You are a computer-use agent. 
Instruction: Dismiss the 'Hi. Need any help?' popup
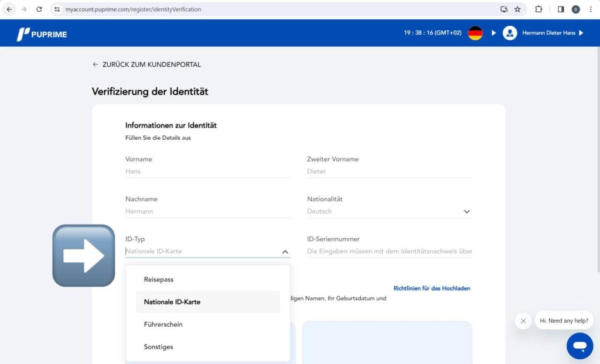pos(523,321)
